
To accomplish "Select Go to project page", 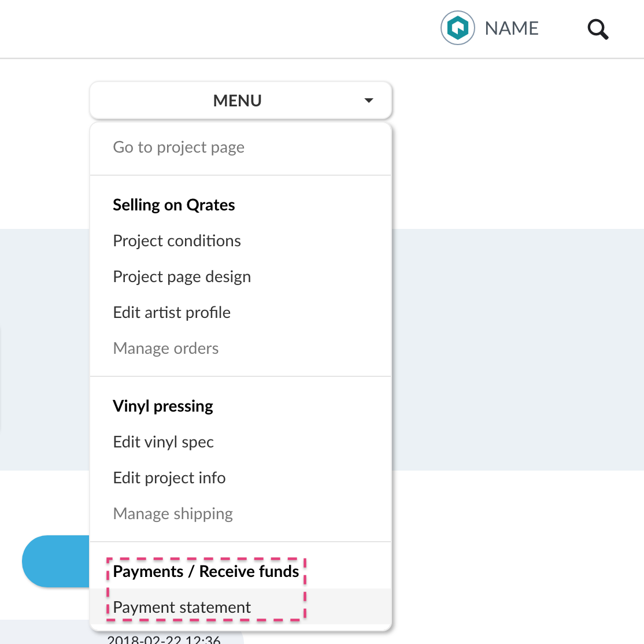I will pyautogui.click(x=179, y=147).
